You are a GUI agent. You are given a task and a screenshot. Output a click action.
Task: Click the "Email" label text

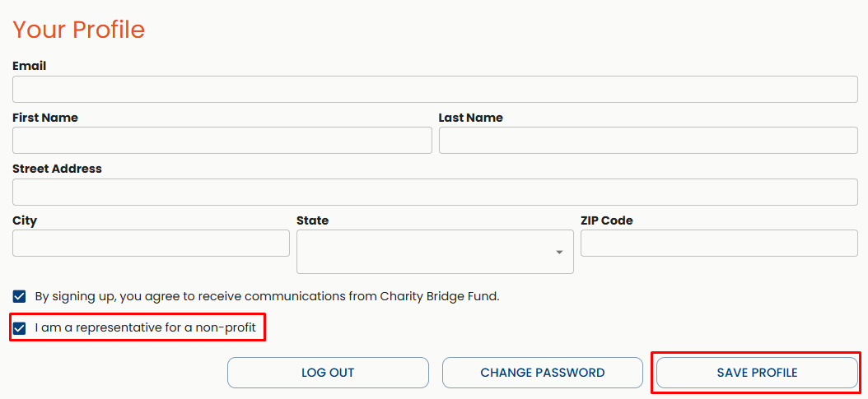pyautogui.click(x=30, y=66)
